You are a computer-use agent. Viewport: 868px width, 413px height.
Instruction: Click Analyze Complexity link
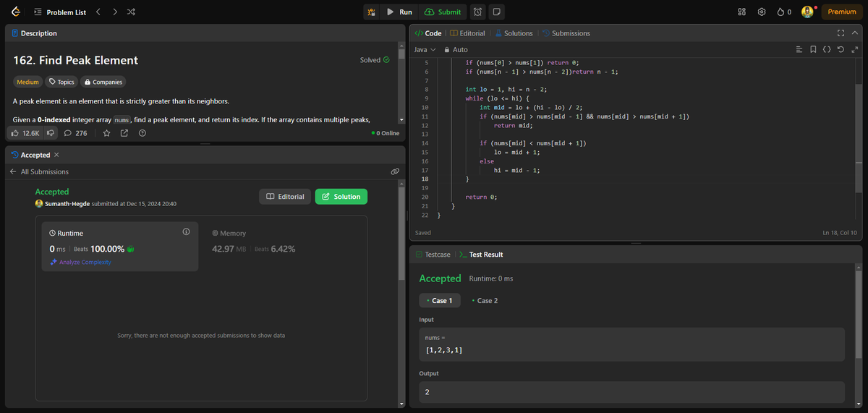pyautogui.click(x=80, y=262)
